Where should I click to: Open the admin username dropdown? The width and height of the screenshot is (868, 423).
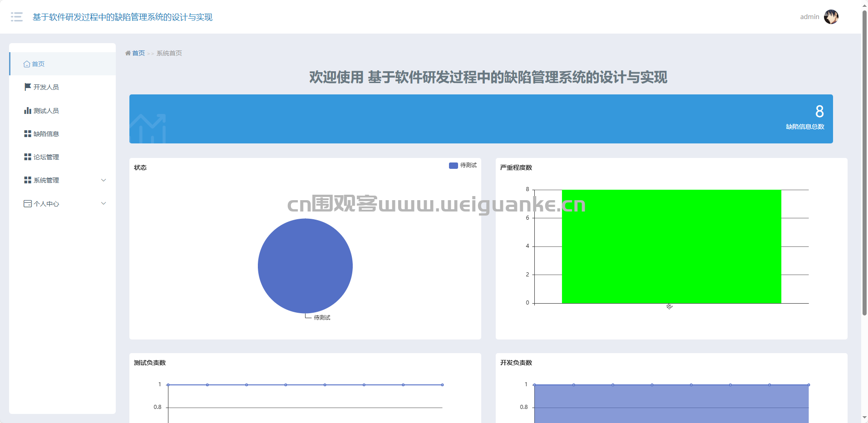(809, 17)
